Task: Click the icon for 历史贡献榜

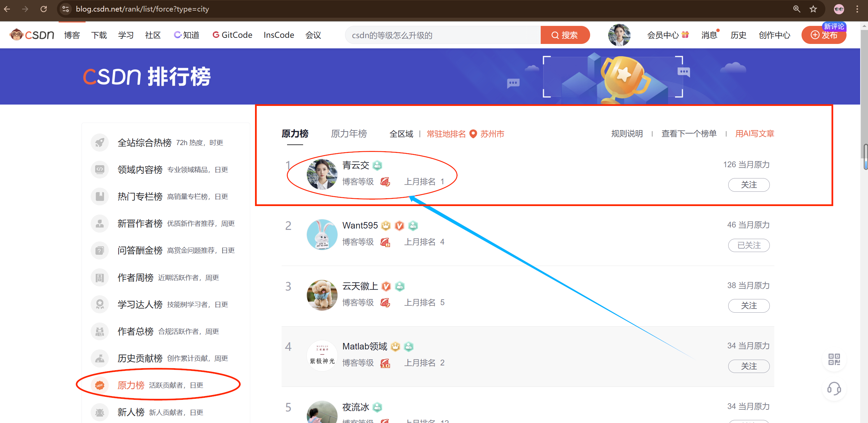Action: click(100, 358)
